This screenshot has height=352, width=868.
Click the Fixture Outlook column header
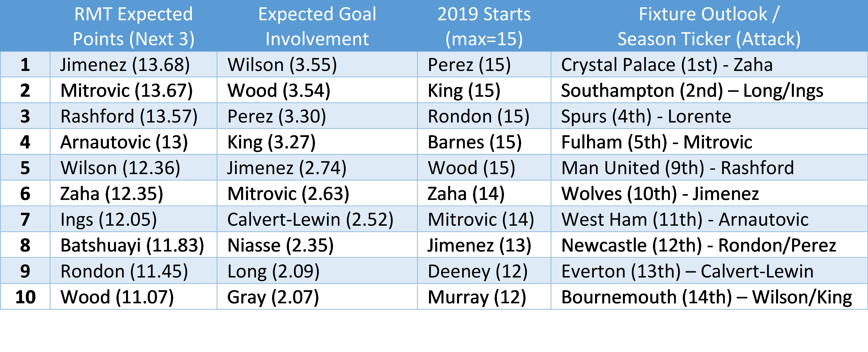click(x=709, y=26)
